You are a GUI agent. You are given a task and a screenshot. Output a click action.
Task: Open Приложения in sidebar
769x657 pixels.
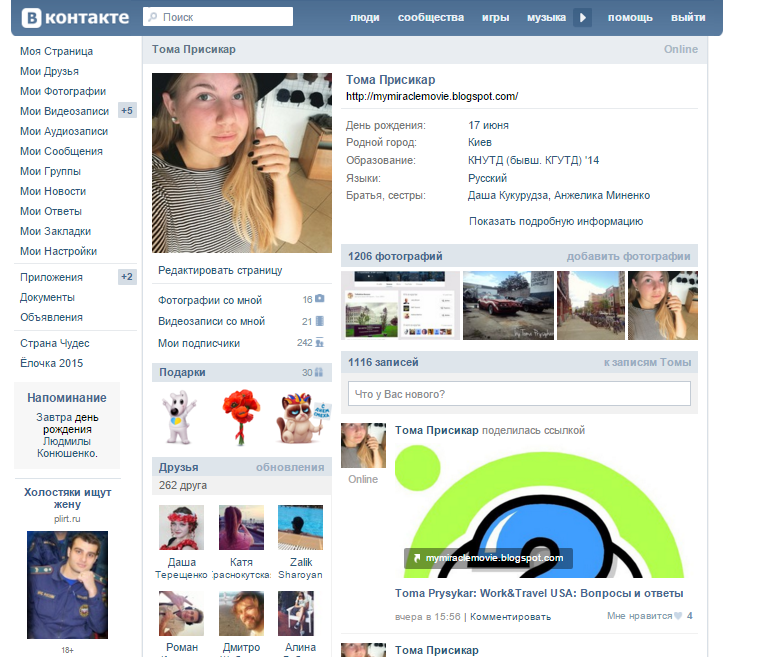(51, 278)
